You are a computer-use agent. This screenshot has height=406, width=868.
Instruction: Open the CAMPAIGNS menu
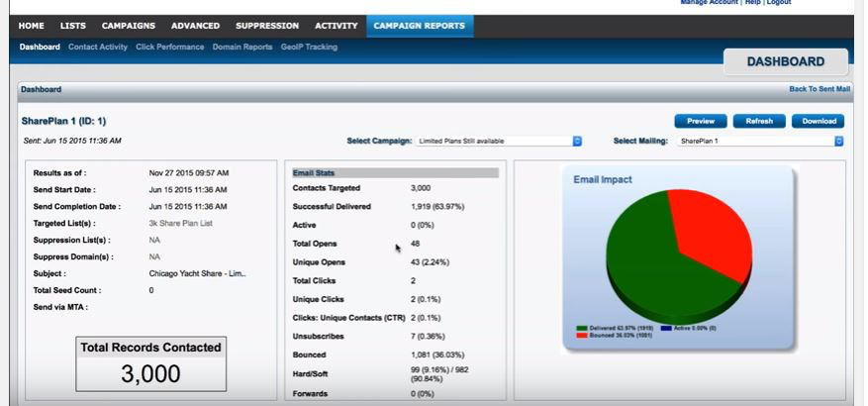coord(129,26)
